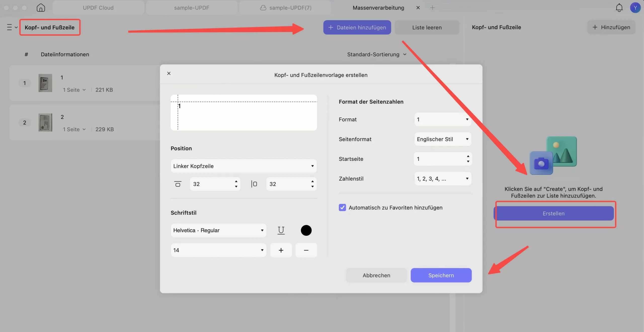The image size is (644, 332).
Task: Open the black font color swatch
Action: click(306, 230)
